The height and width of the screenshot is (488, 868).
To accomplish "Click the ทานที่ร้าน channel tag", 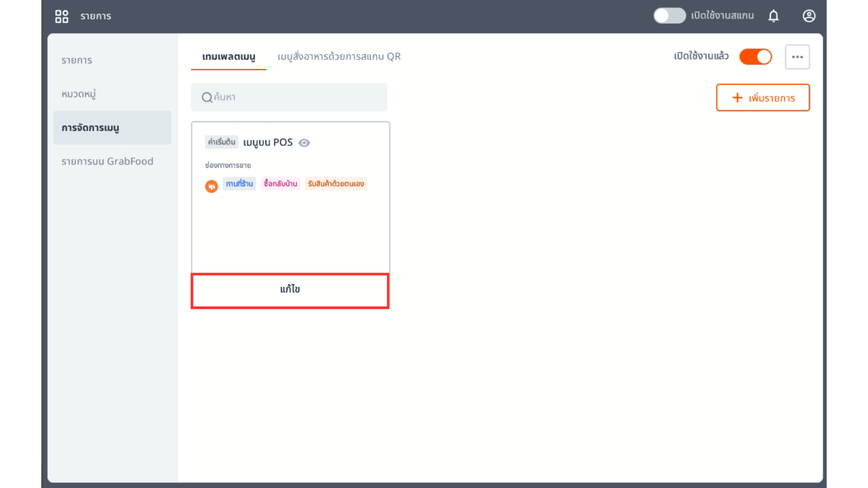I will pyautogui.click(x=239, y=183).
